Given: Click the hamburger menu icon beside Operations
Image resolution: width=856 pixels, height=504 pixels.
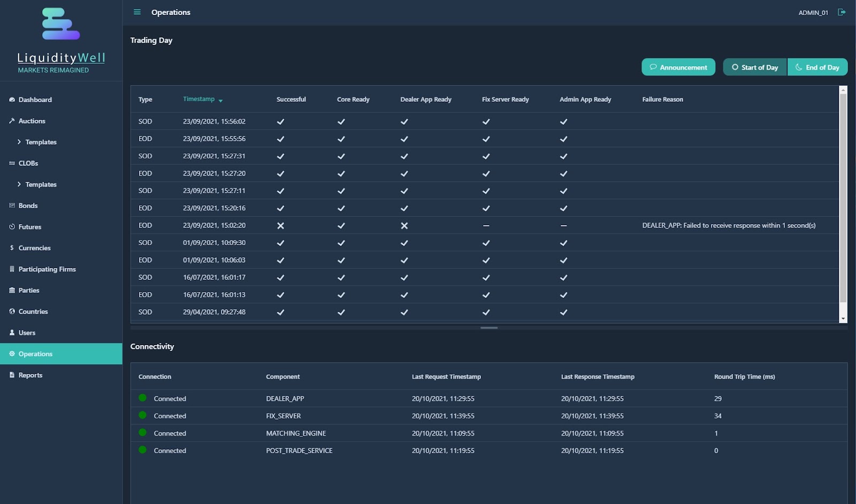Looking at the screenshot, I should click(137, 12).
